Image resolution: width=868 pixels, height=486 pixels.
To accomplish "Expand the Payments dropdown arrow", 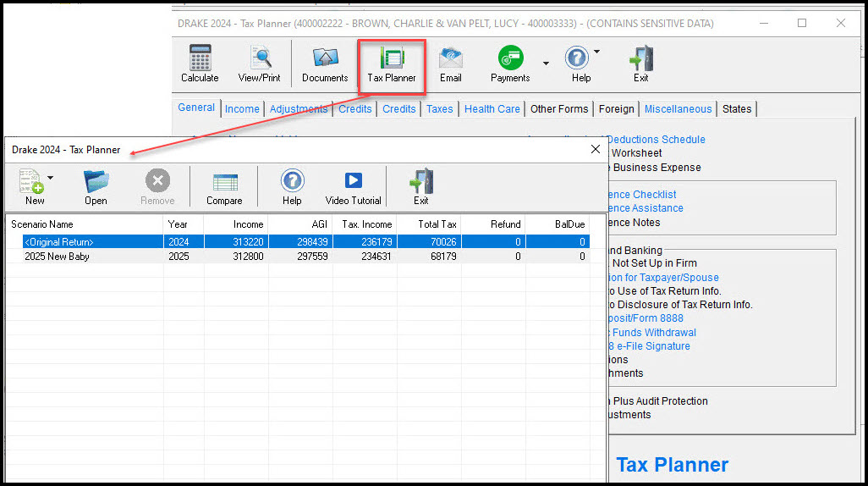I will pyautogui.click(x=546, y=64).
